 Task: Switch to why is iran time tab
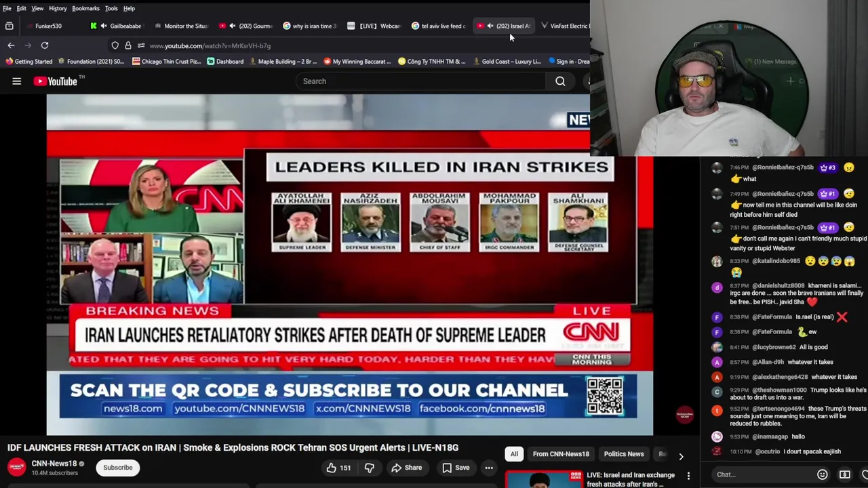(310, 26)
